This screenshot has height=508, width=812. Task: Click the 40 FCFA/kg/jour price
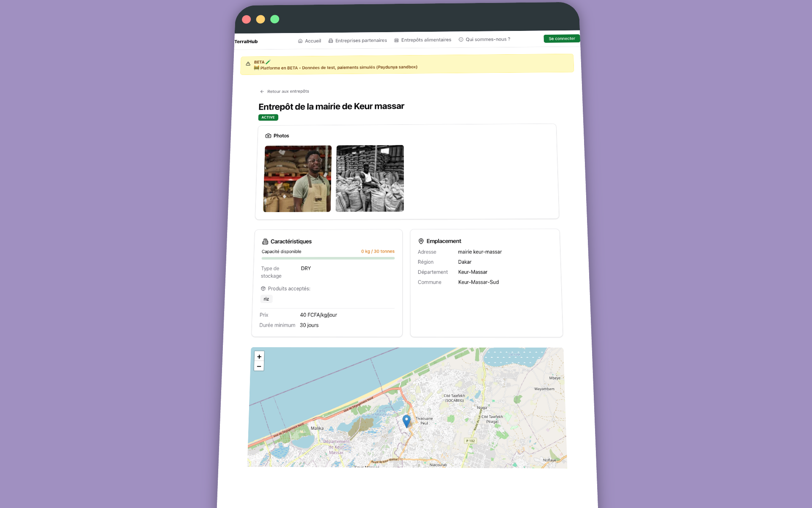(318, 315)
